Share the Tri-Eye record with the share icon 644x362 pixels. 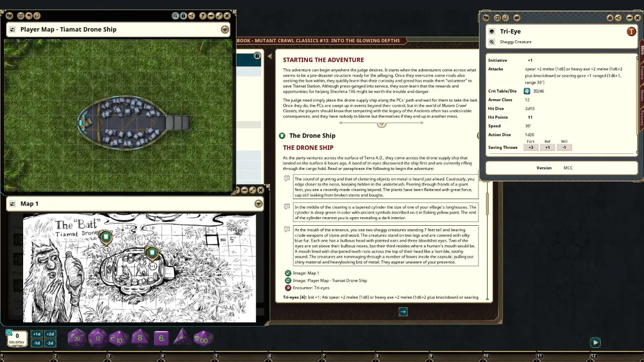point(618,18)
